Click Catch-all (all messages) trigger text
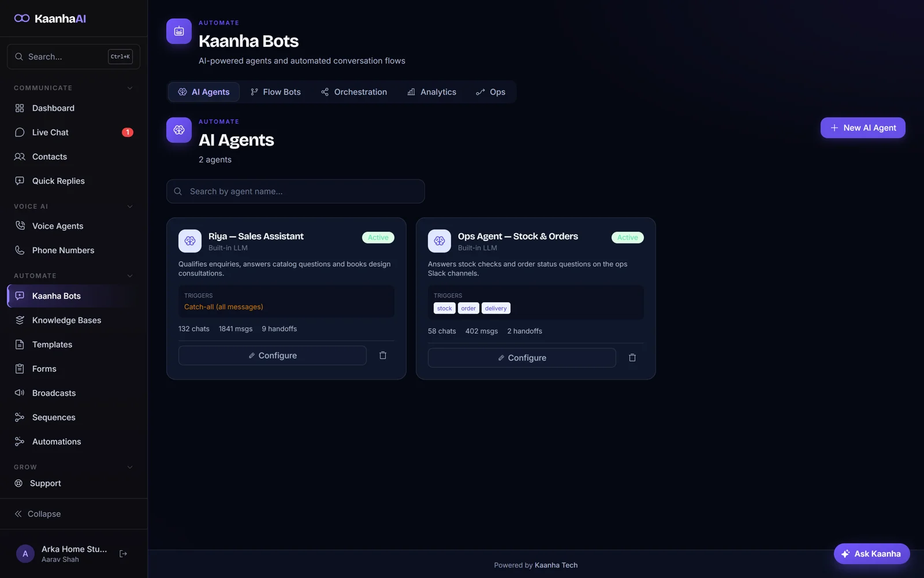924x578 pixels. coord(223,307)
